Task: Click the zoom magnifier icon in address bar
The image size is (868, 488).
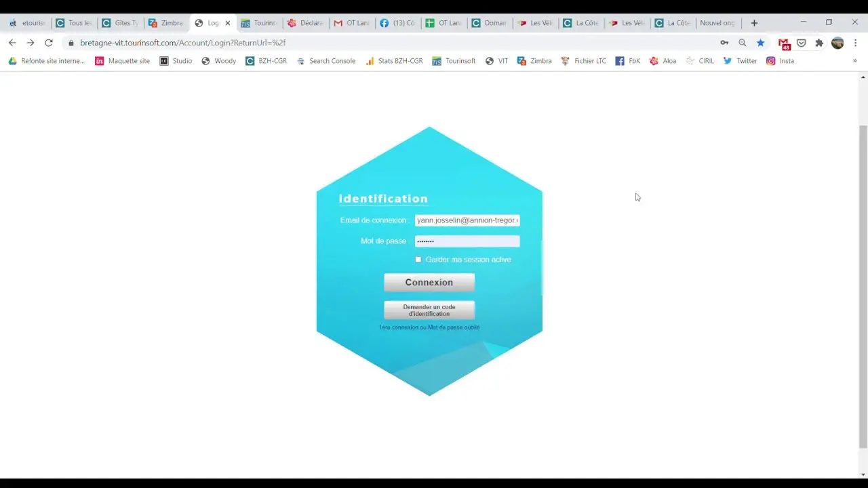Action: pos(743,43)
